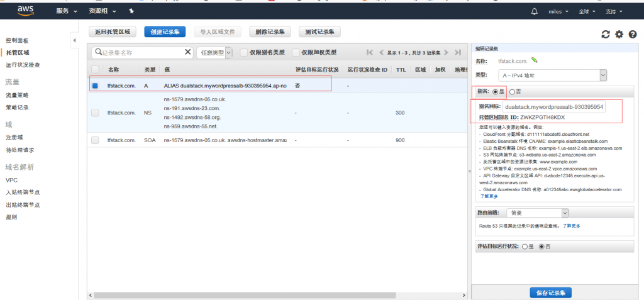
Task: Click the 类型 column header
Action: tap(150, 70)
